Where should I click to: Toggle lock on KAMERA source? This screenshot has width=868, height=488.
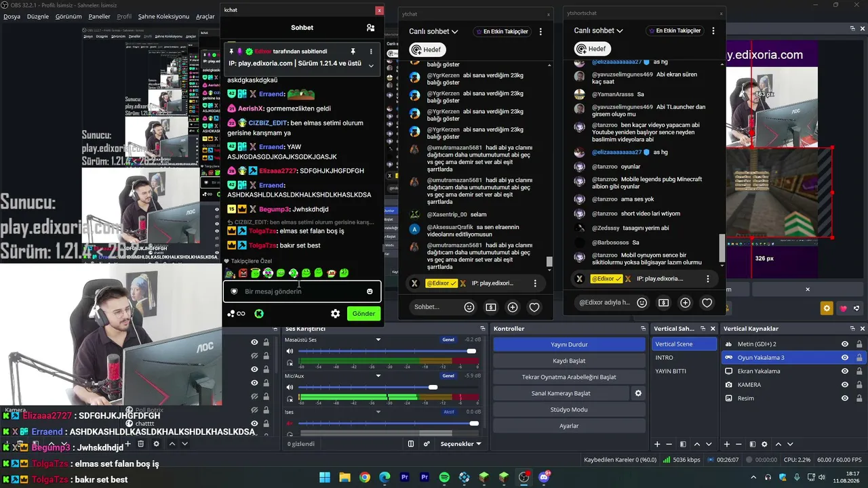(859, 384)
